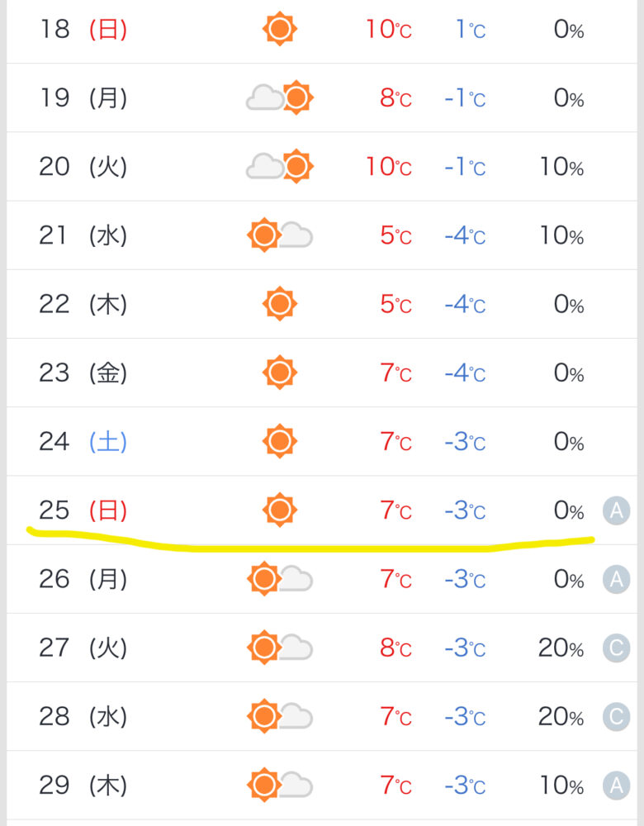Click the weather icon for the 26th
The width and height of the screenshot is (644, 826).
coord(280,579)
